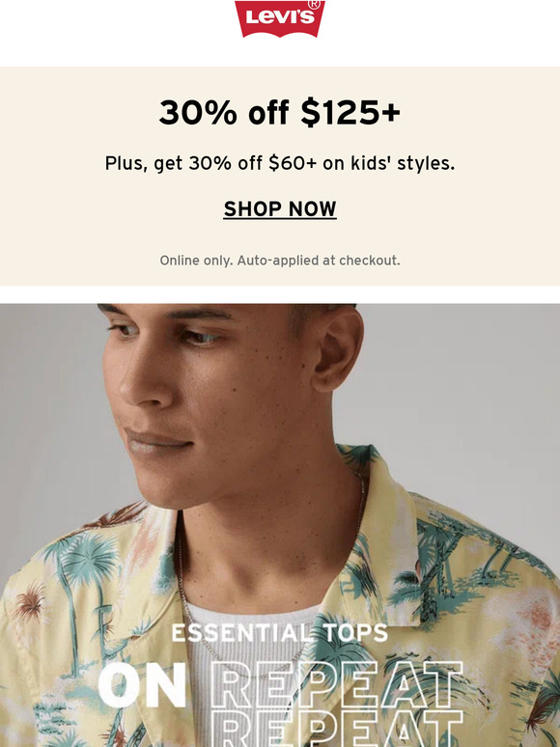Click the second outlined REPEAT word at bottom
Image resolution: width=560 pixels, height=747 pixels.
coord(338,729)
